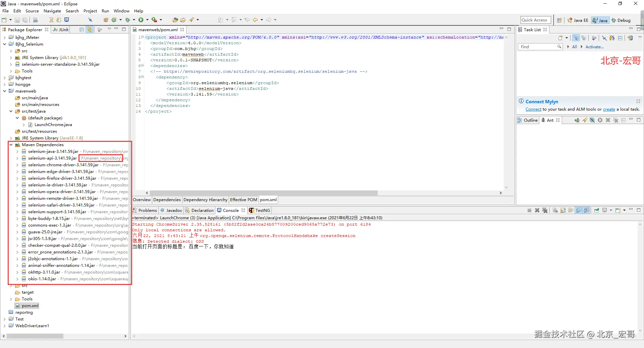This screenshot has width=644, height=348.
Task: Collapse the mavenweb project
Action: [x=5, y=91]
